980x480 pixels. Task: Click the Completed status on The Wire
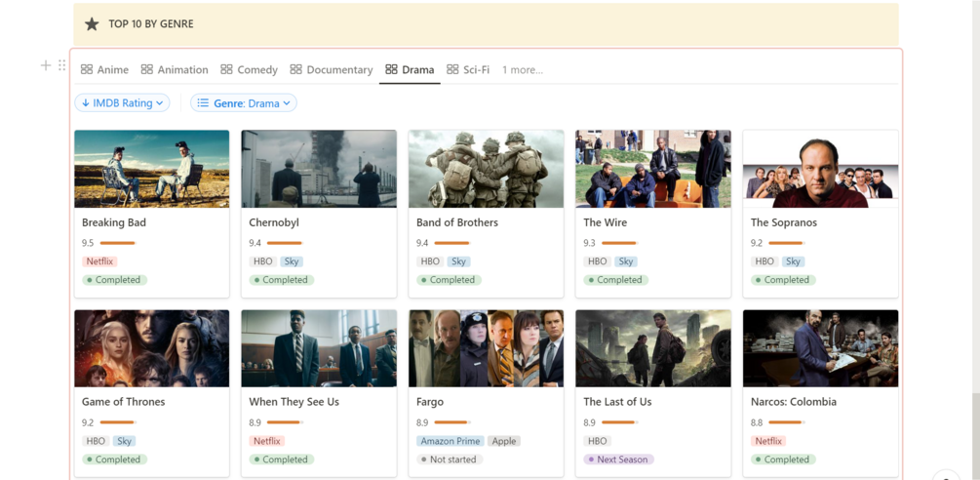coord(615,280)
